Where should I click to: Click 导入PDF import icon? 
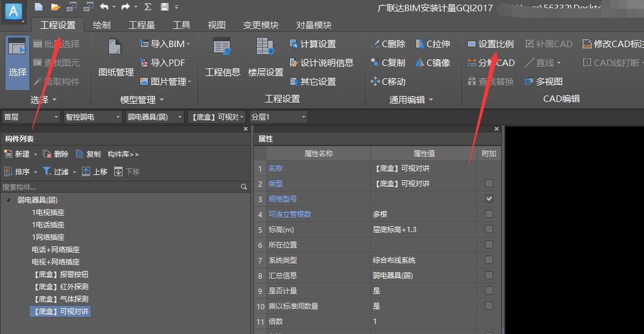[x=162, y=63]
